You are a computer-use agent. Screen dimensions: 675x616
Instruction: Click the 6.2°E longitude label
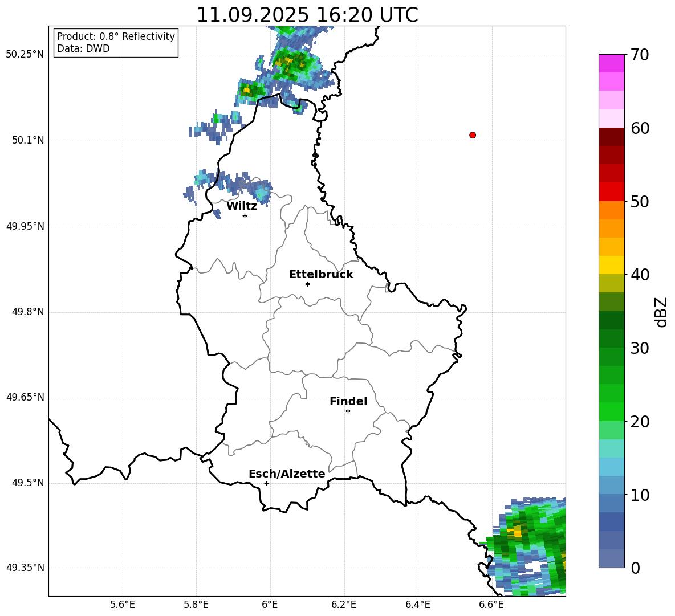coord(344,605)
